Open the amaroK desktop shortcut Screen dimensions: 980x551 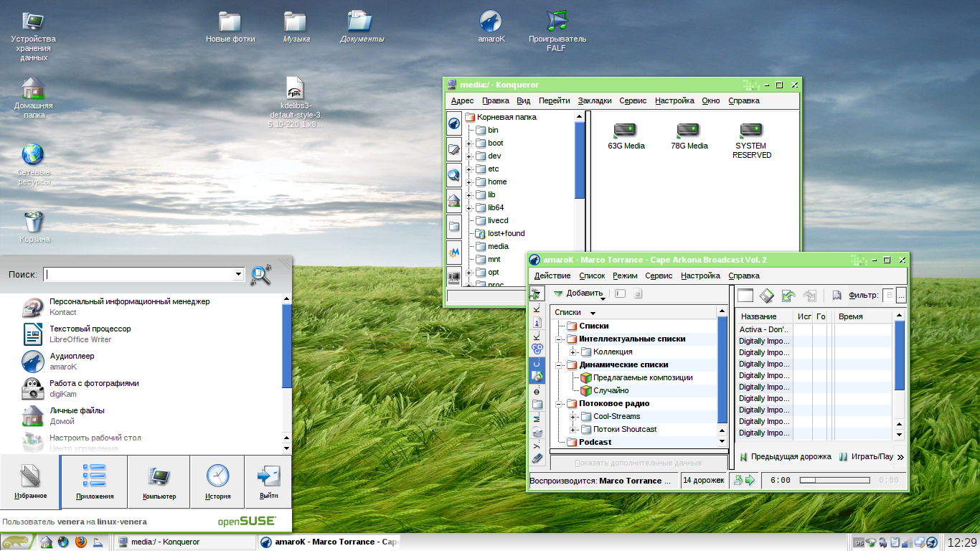pos(491,27)
